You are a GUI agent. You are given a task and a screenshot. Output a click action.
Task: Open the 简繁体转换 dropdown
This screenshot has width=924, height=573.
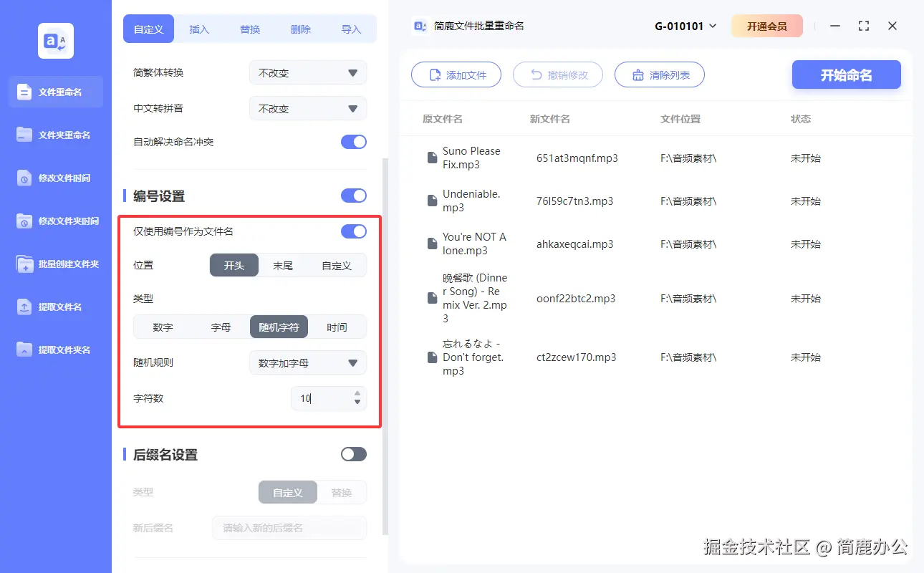(308, 72)
